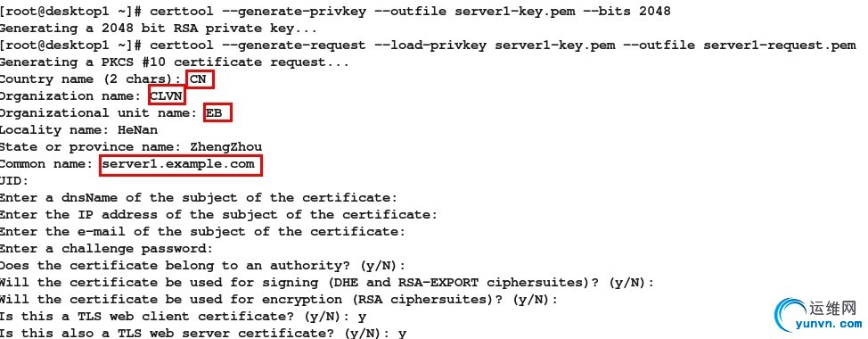
Task: Select the highlighted CN country value
Action: pos(200,79)
